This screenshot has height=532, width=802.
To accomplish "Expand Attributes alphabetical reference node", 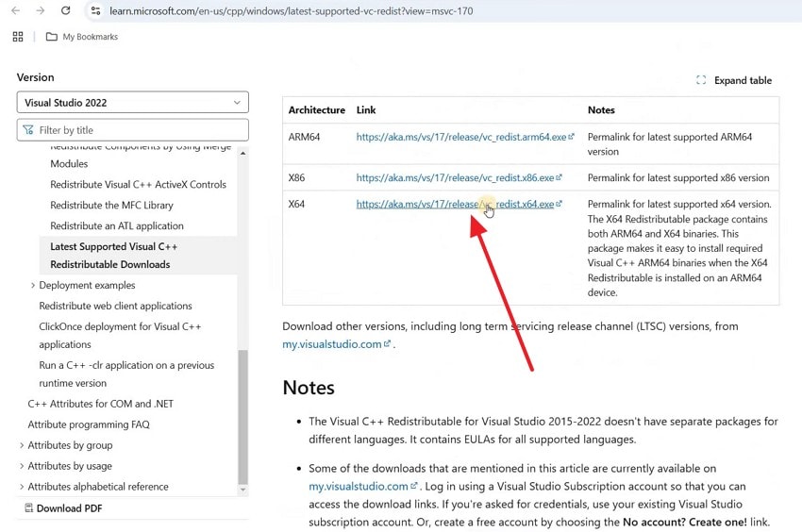I will coord(22,487).
